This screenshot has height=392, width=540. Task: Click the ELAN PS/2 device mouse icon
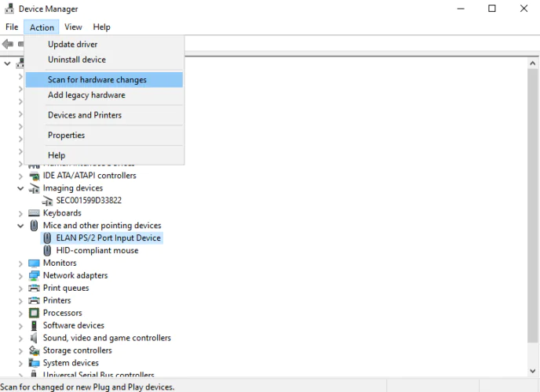point(47,238)
